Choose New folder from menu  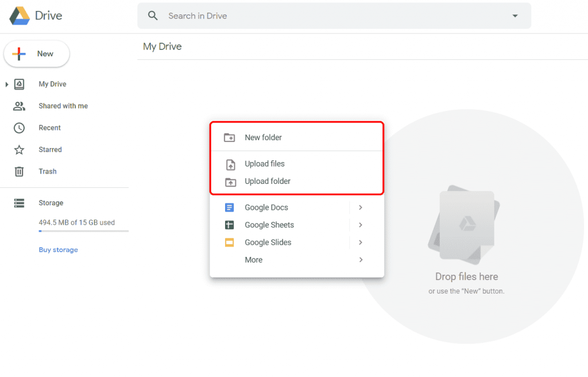[x=297, y=137]
